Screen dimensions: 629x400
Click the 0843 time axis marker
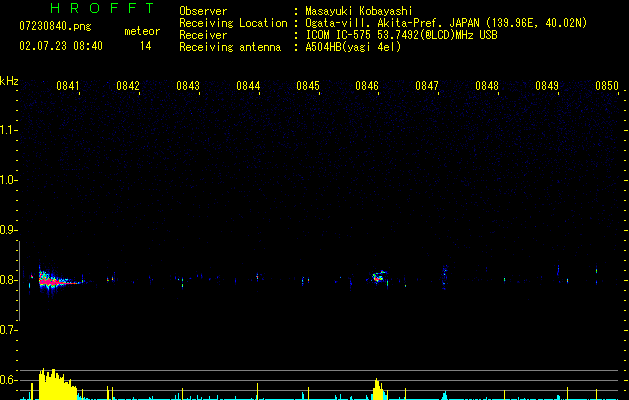[x=188, y=86]
